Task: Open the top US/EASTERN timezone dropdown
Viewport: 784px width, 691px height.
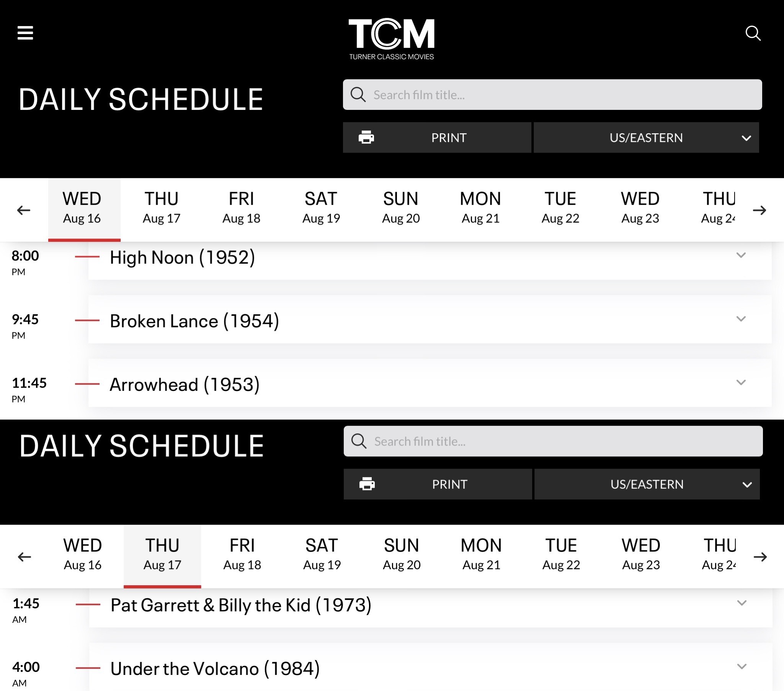Action: pos(646,137)
